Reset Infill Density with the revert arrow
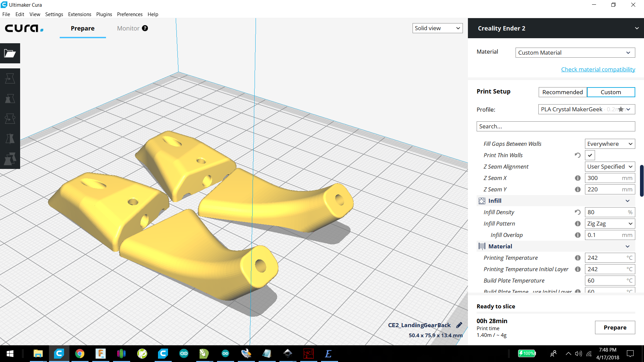 coord(578,212)
